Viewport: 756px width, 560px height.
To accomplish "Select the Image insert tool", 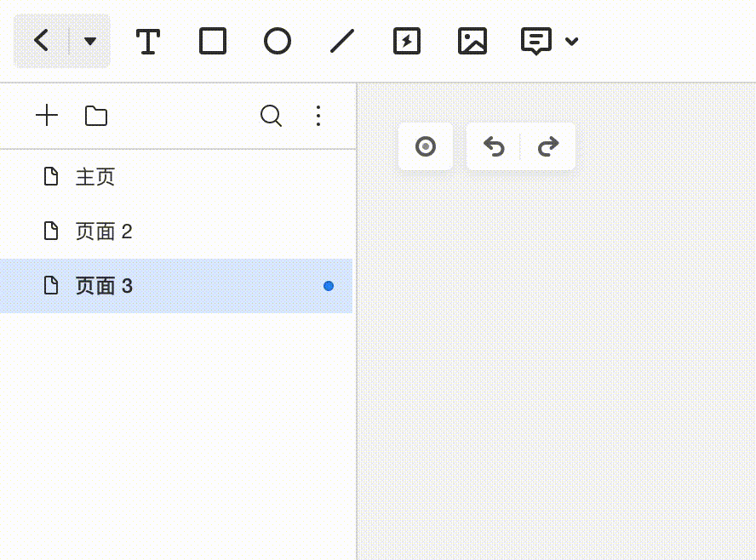I will (x=472, y=41).
